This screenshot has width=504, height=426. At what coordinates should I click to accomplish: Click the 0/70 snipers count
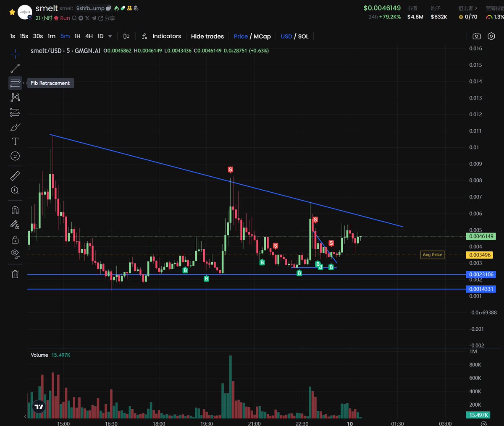(x=468, y=17)
